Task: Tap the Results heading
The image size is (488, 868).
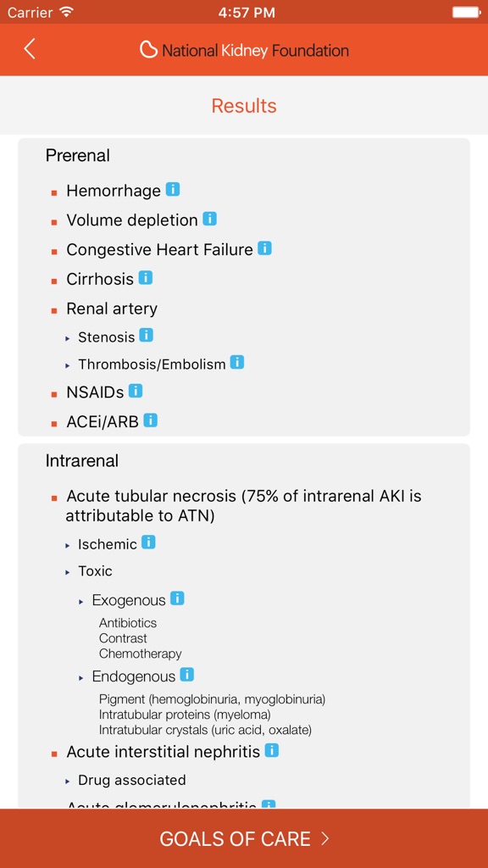Action: (244, 105)
